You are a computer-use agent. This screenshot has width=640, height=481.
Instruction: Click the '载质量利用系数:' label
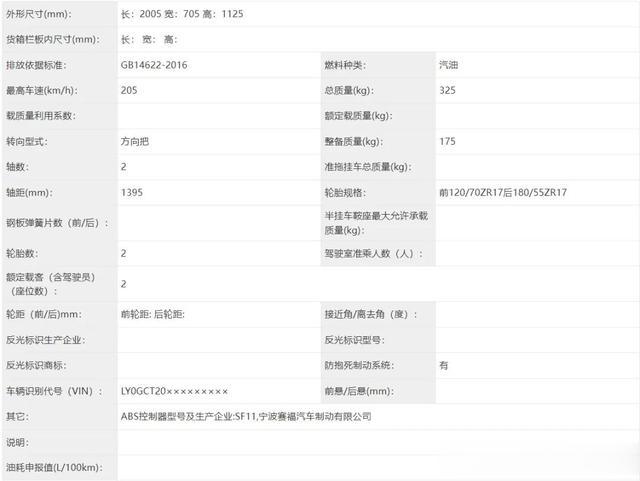click(41, 116)
